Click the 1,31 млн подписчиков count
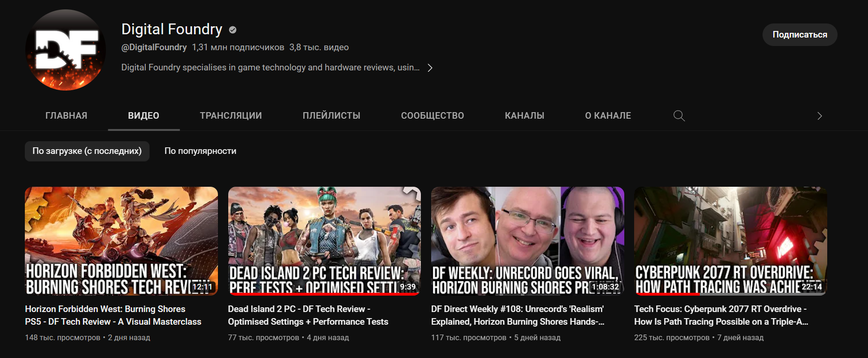868x358 pixels. (x=238, y=47)
